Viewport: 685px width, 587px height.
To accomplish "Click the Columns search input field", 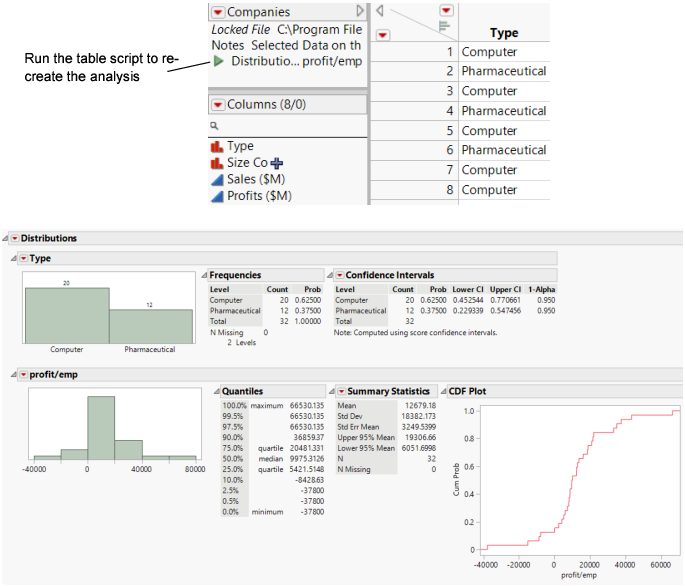I will (290, 127).
